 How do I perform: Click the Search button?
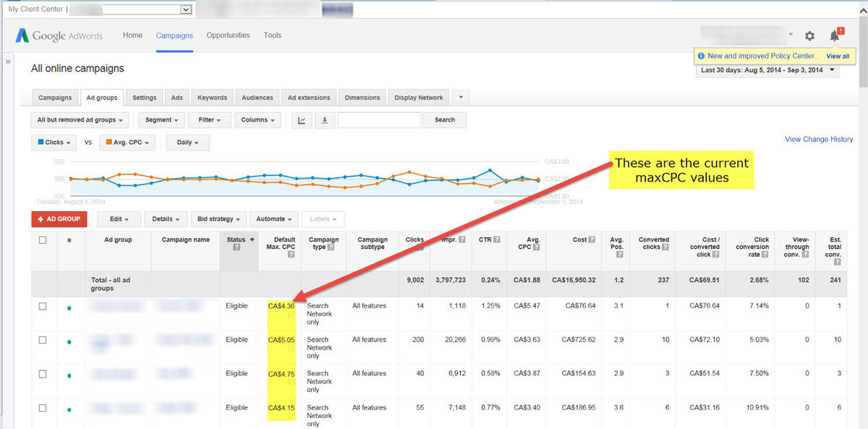(x=445, y=120)
